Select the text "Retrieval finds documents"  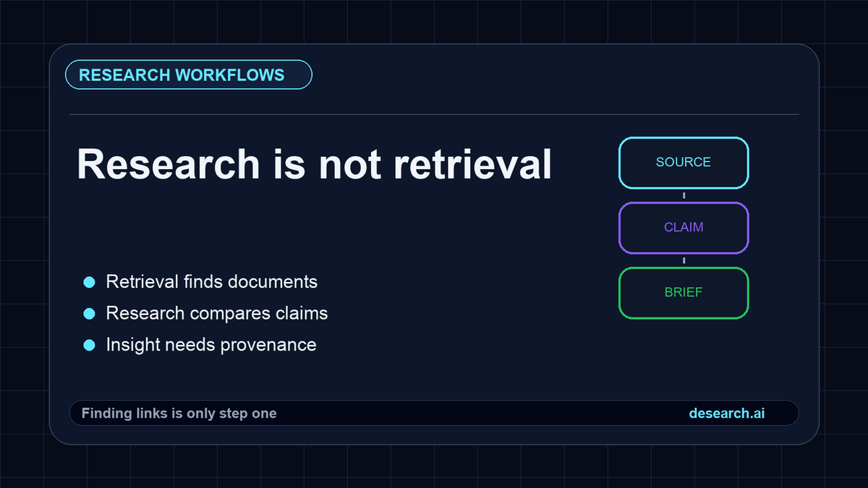pyautogui.click(x=212, y=281)
